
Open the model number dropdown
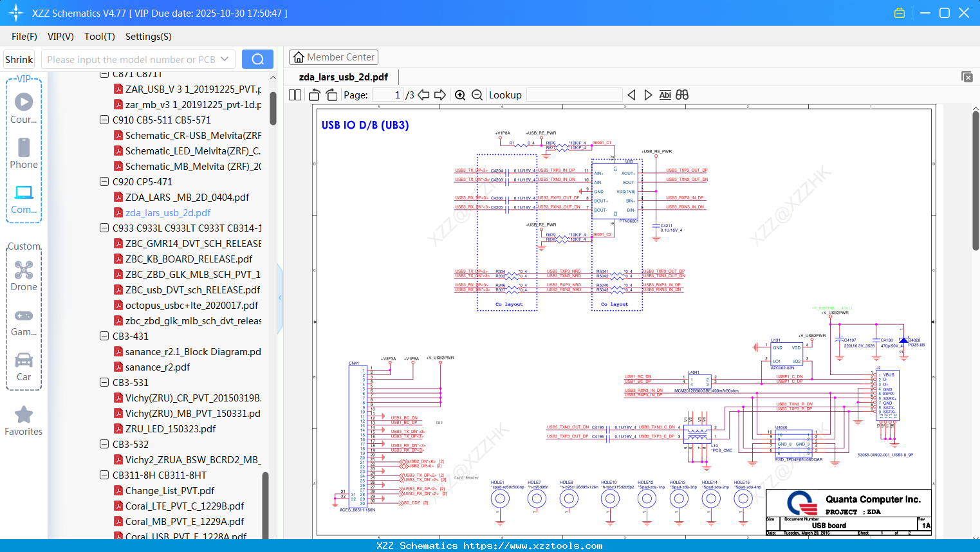click(x=225, y=59)
